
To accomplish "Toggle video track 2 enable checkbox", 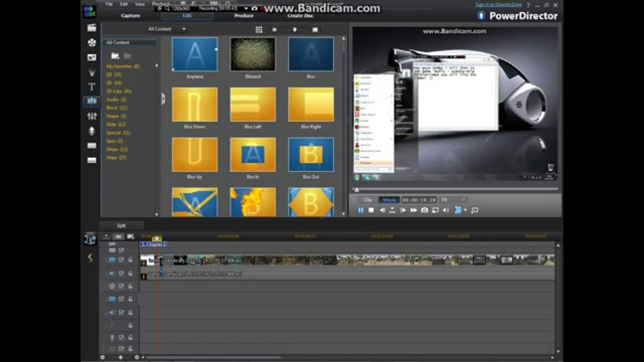I will [121, 299].
